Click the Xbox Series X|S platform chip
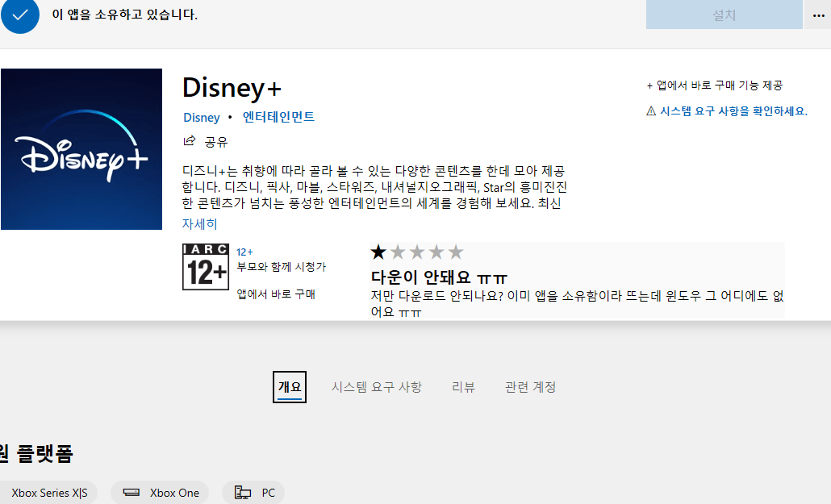The image size is (831, 504). pos(49,493)
